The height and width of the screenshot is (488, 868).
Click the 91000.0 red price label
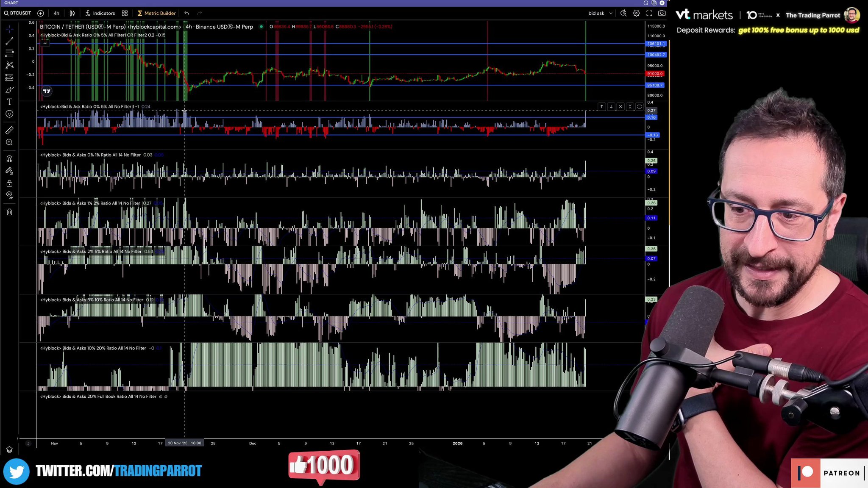click(655, 74)
